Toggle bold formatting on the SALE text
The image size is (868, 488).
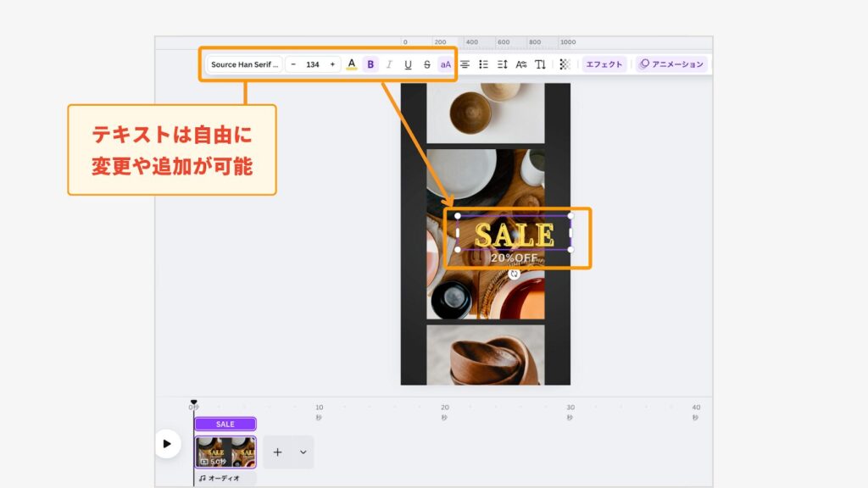point(370,64)
